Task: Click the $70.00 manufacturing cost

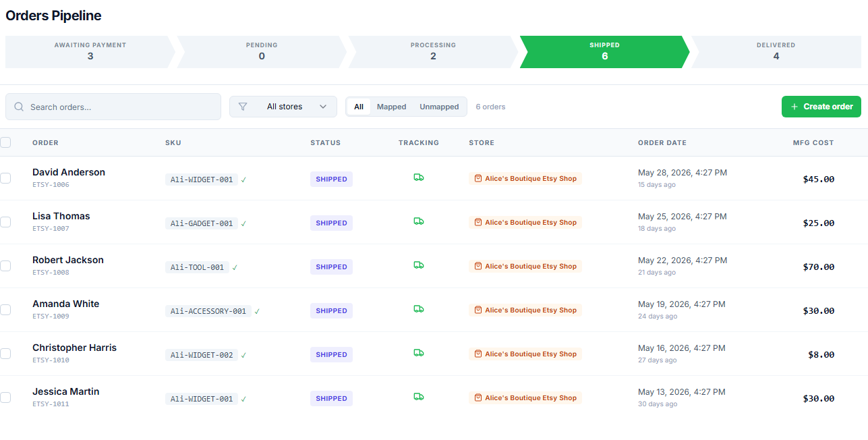Action: tap(819, 267)
